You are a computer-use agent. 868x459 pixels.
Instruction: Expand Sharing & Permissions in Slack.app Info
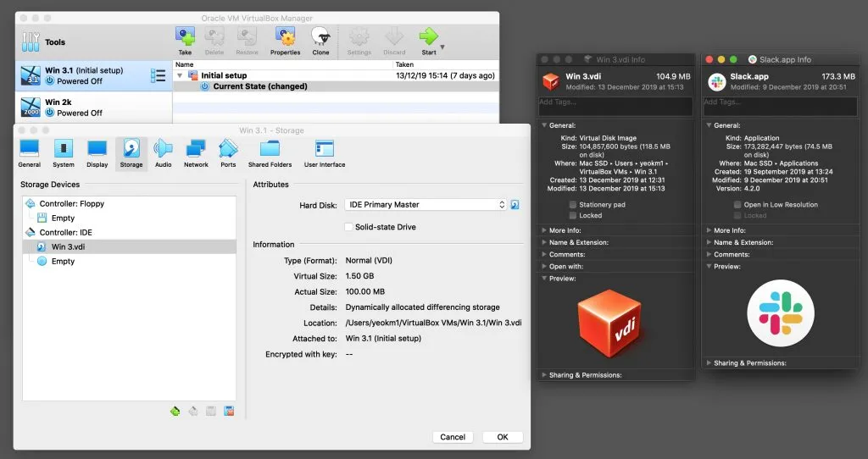click(x=709, y=362)
